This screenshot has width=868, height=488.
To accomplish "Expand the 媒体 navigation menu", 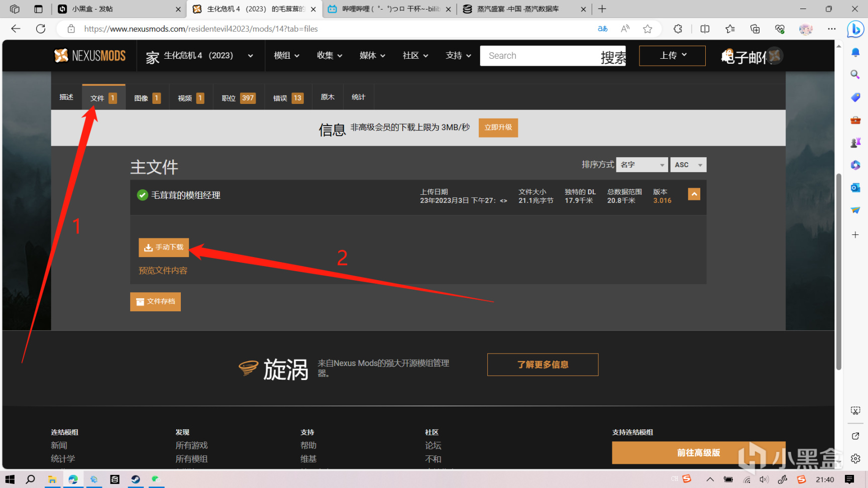I will [x=372, y=56].
